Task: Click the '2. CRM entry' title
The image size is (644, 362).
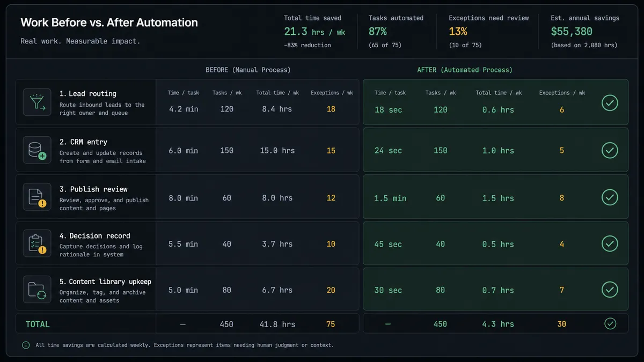Action: [x=83, y=142]
